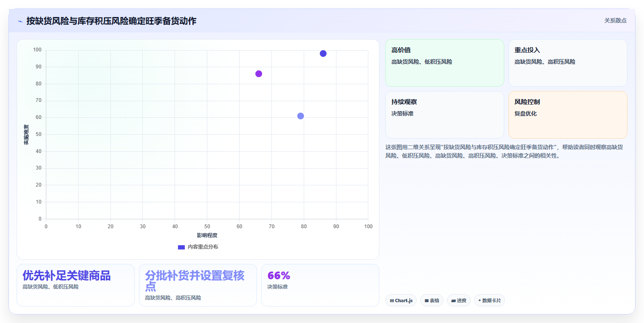Image resolution: width=644 pixels, height=323 pixels.
Task: Select the 持续观察 quadrant card
Action: [x=444, y=115]
